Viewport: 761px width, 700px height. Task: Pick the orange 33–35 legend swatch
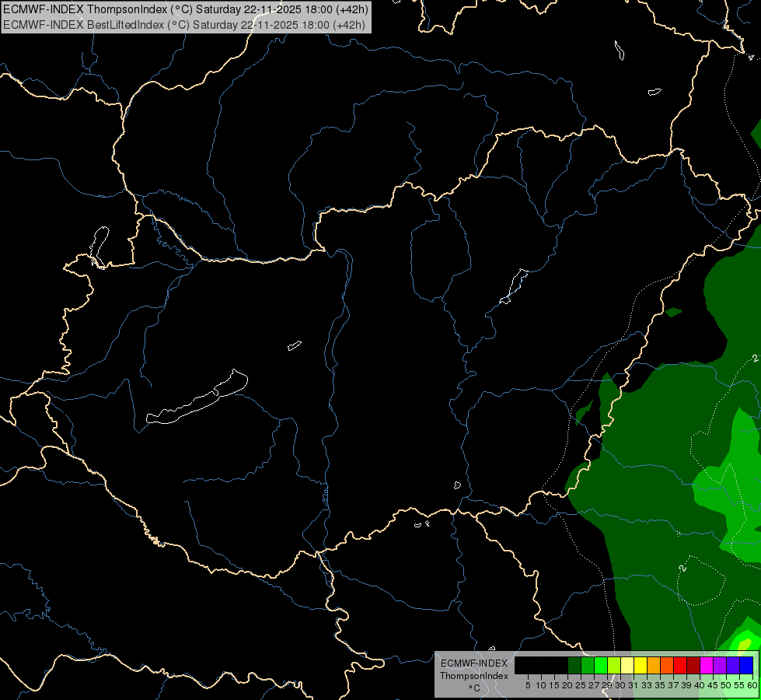654,665
